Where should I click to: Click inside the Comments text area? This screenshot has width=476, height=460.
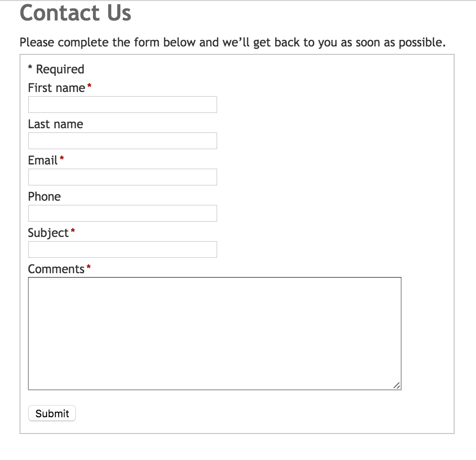click(214, 332)
